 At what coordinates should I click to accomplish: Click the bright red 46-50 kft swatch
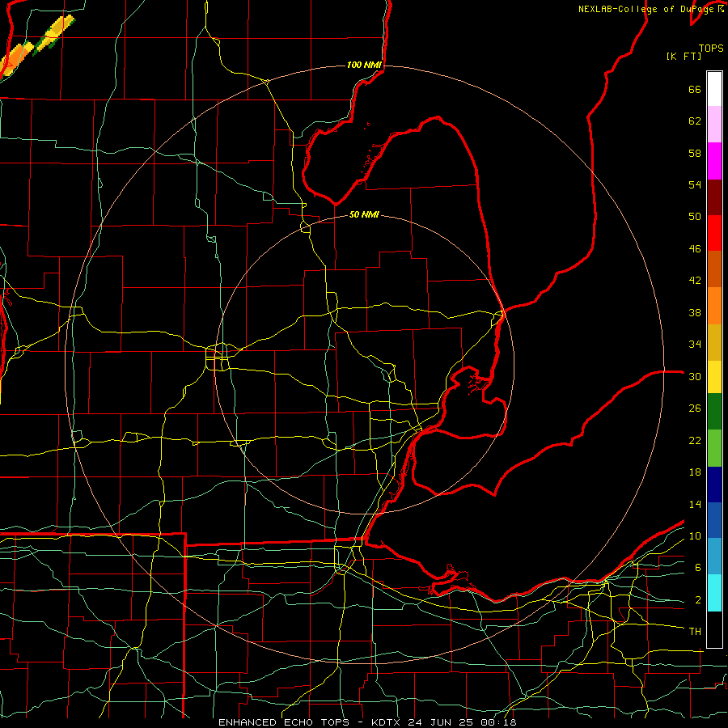tap(714, 233)
